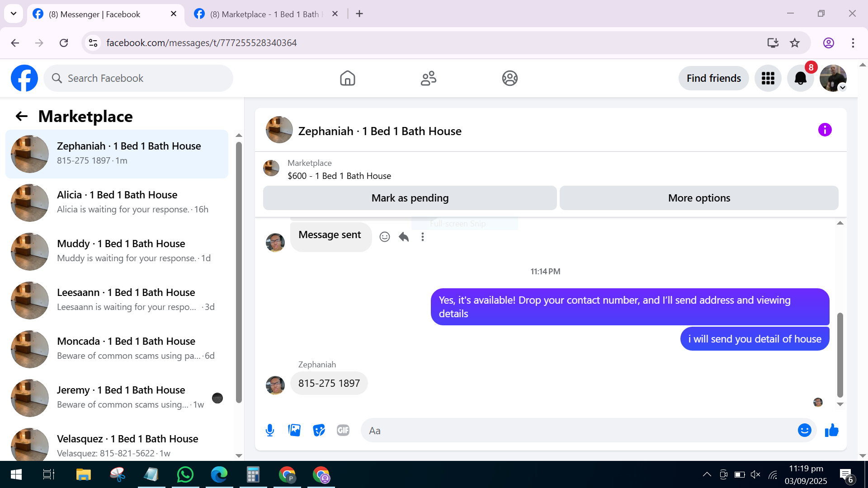The height and width of the screenshot is (488, 868).
Task: Open the Windows Start menu
Action: (x=16, y=474)
